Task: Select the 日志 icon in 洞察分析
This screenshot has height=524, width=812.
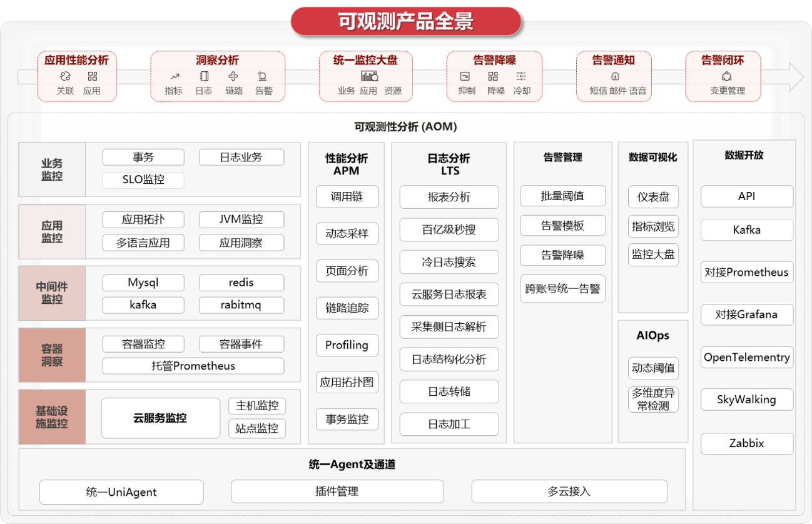Action: point(204,76)
